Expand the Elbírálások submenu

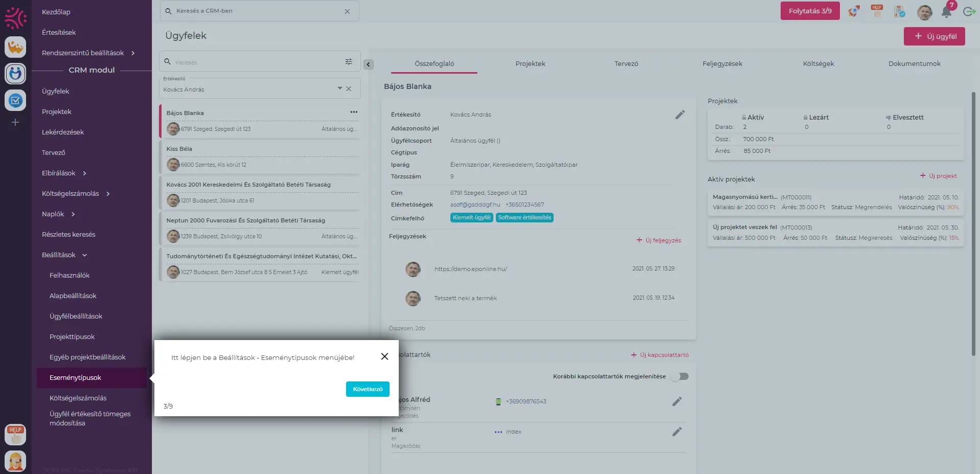[x=84, y=173]
